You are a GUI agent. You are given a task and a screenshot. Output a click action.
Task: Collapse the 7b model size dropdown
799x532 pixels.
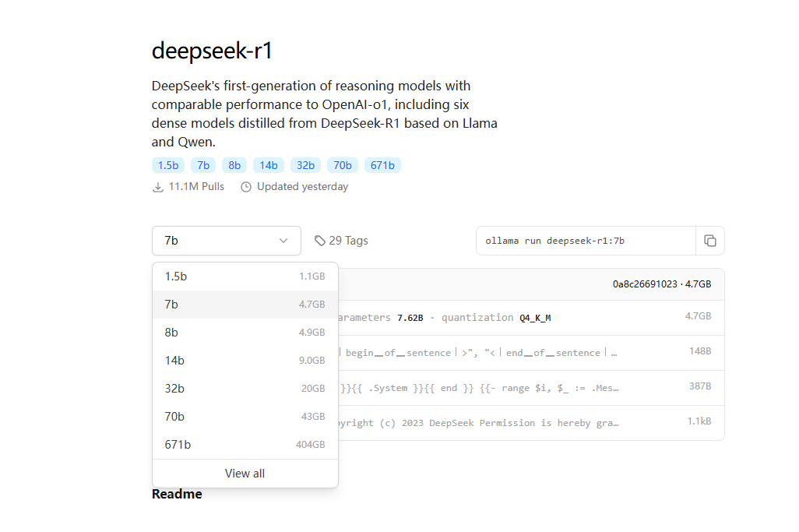[227, 241]
